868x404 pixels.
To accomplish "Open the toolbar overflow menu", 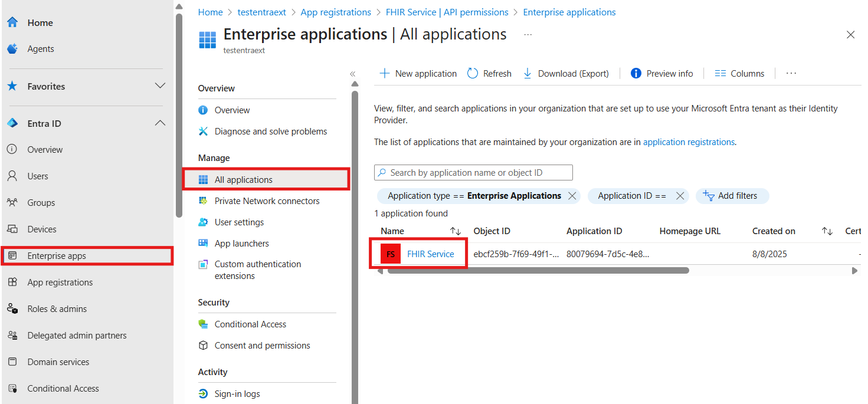I will pyautogui.click(x=791, y=73).
